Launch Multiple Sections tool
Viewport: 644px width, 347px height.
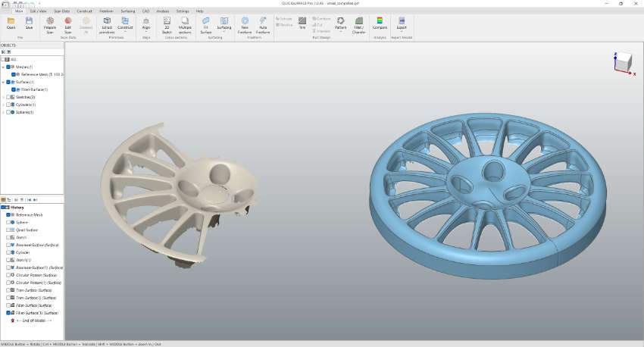point(185,26)
